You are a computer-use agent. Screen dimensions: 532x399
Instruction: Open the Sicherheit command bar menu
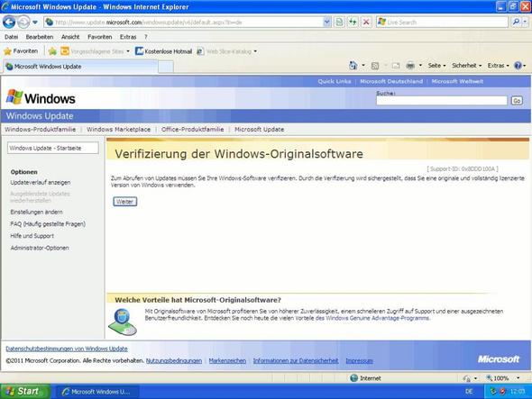click(x=466, y=66)
